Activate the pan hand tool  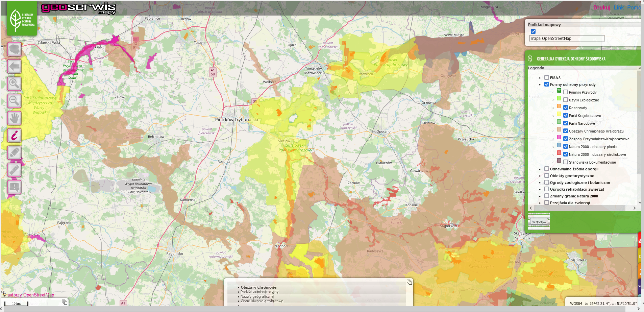click(x=14, y=118)
